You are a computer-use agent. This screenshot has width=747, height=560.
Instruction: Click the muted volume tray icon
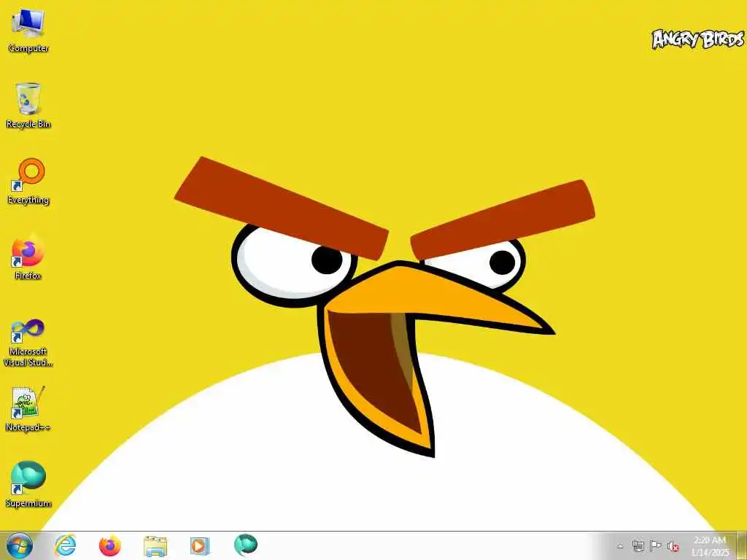point(673,546)
